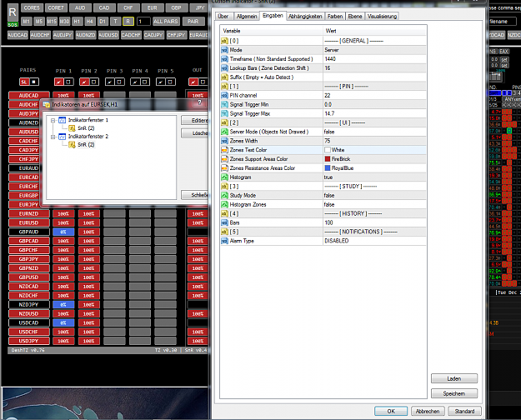The height and width of the screenshot is (420, 521).
Task: Click the Histogram row boolean icon
Action: tap(224, 177)
